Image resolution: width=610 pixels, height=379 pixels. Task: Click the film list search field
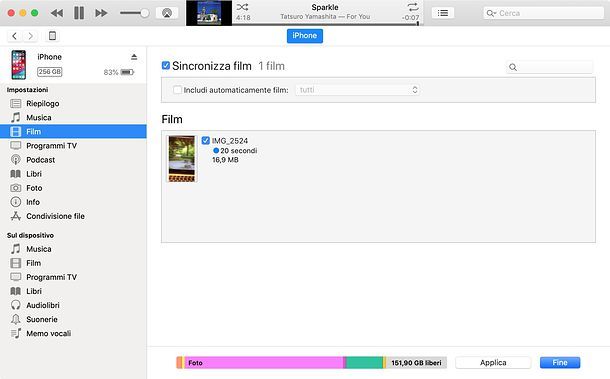[550, 67]
